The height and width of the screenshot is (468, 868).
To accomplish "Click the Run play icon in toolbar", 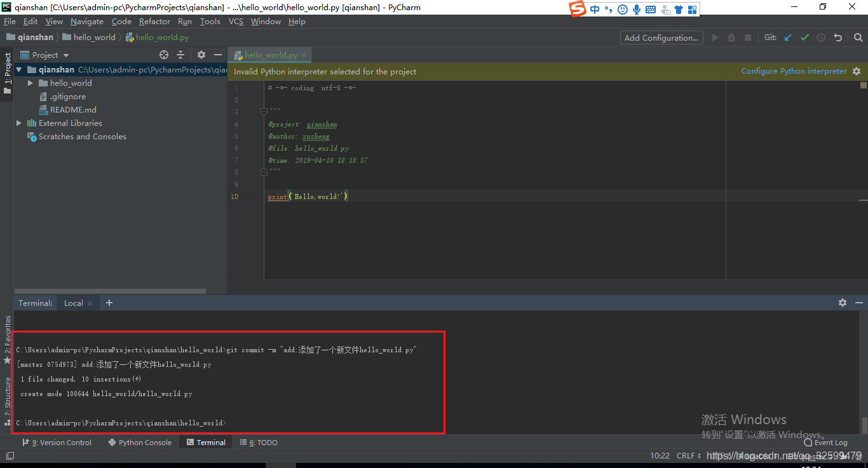I will pos(715,38).
